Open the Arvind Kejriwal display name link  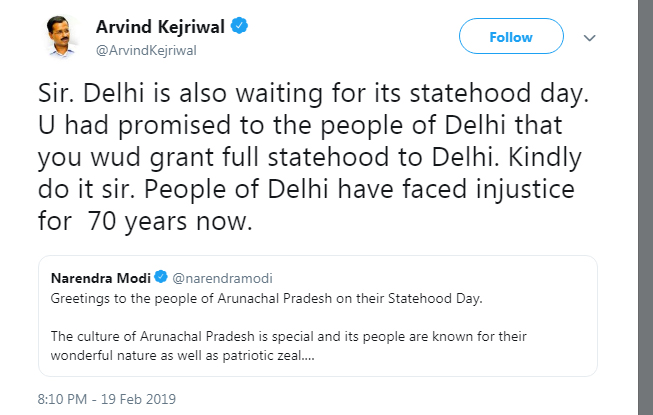point(160,25)
